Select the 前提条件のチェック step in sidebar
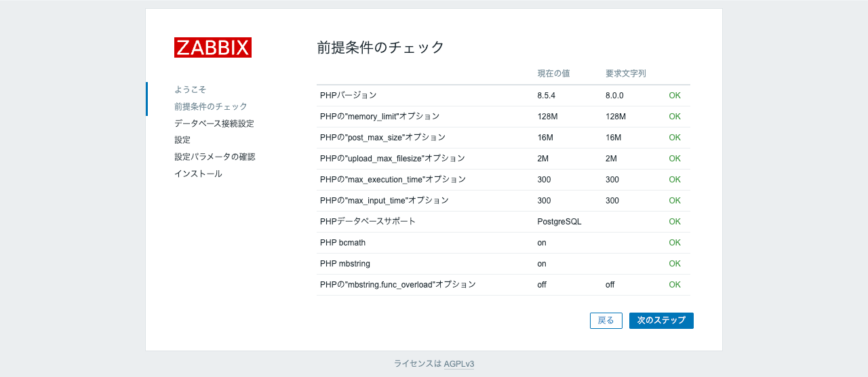Screen dimensions: 868x377 point(211,106)
